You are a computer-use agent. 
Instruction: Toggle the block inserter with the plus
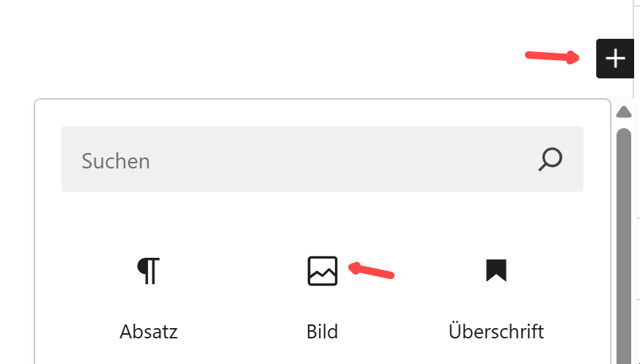(615, 59)
